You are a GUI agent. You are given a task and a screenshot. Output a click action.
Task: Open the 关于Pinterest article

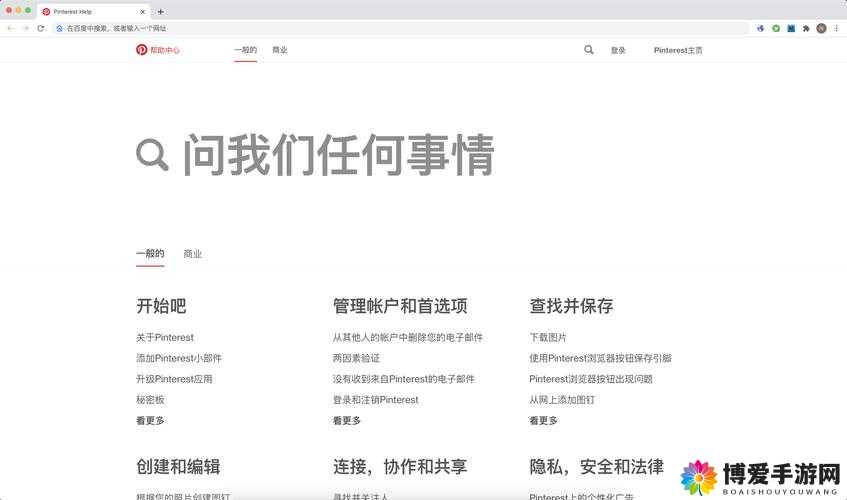pos(165,337)
